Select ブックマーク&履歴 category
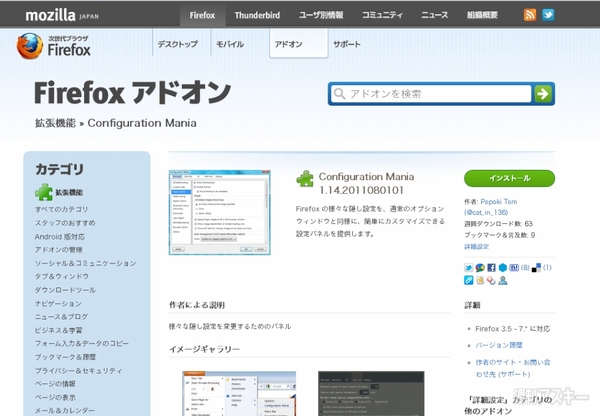Image resolution: width=600 pixels, height=416 pixels. click(65, 357)
